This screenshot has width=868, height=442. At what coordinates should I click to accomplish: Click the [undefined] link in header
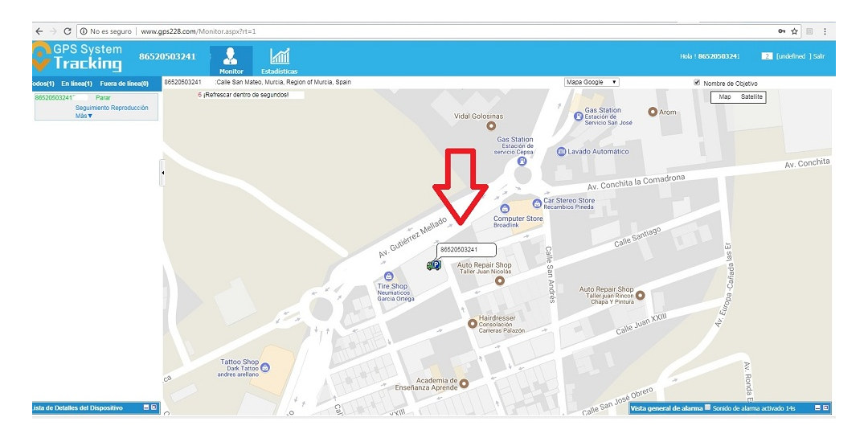pyautogui.click(x=793, y=56)
